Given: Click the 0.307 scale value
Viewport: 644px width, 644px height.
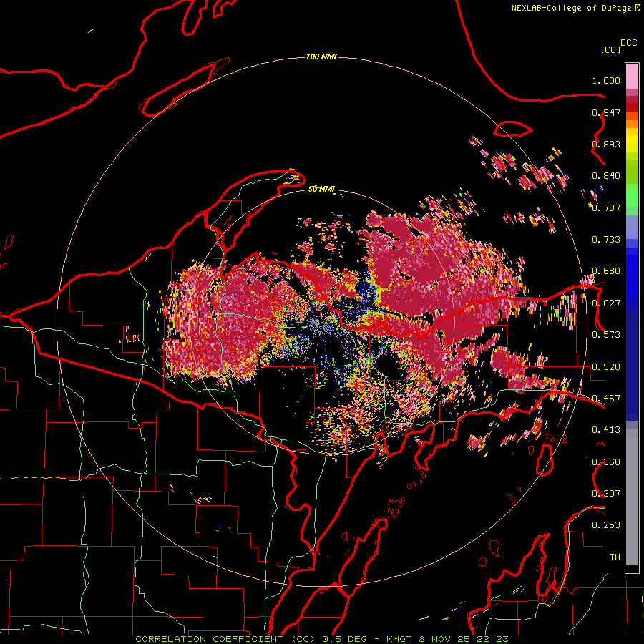Looking at the screenshot, I should coord(606,493).
